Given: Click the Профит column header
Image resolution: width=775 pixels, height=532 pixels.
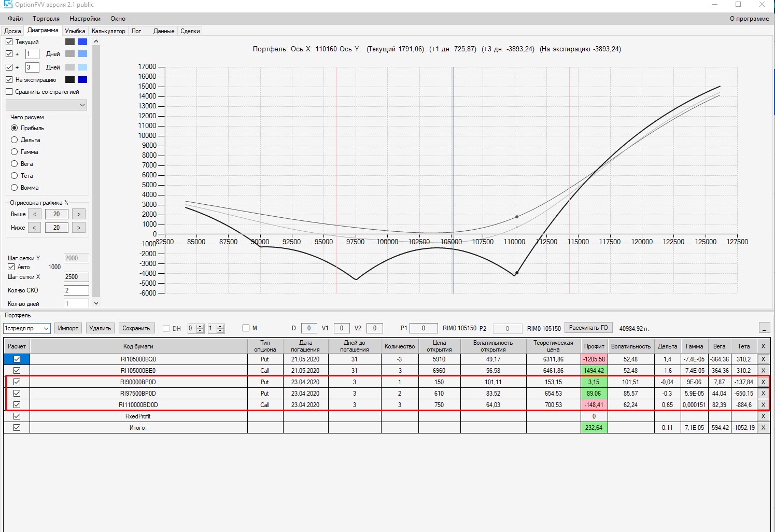Looking at the screenshot, I should [594, 346].
